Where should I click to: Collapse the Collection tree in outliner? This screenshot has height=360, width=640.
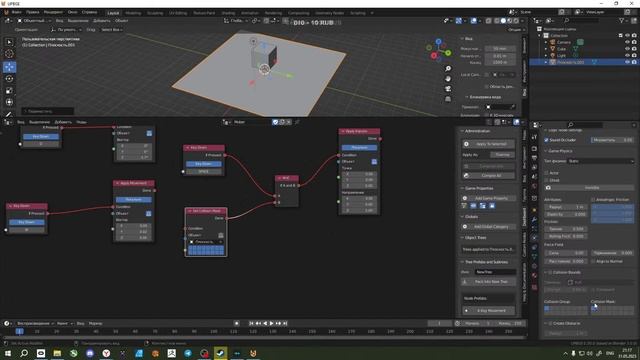click(540, 36)
